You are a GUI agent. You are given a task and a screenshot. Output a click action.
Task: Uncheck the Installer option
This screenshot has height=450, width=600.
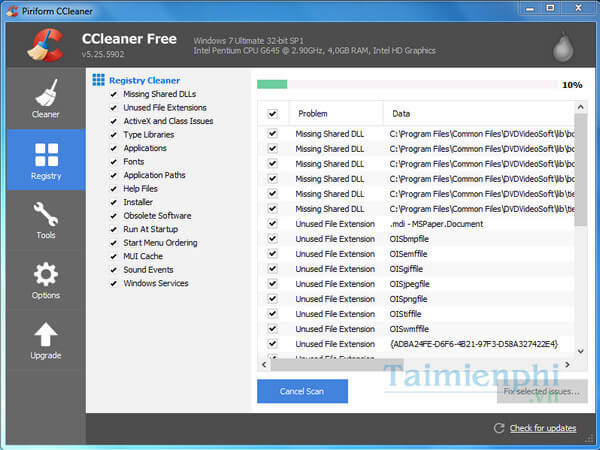(113, 202)
